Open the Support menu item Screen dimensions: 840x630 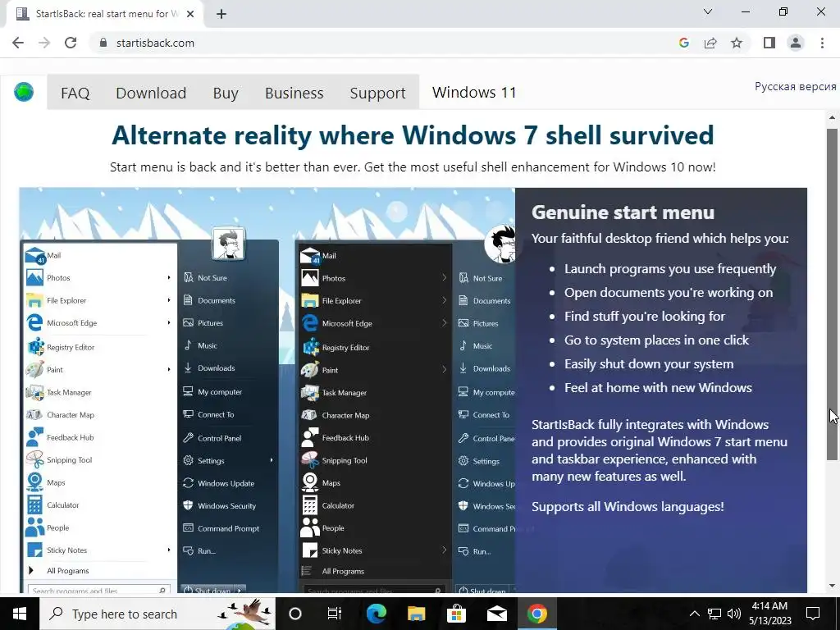coord(377,93)
